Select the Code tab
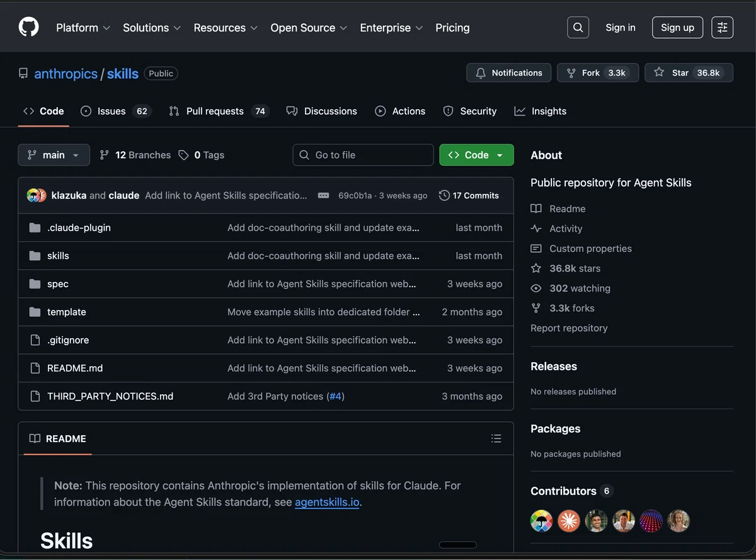The image size is (756, 560). click(x=43, y=111)
